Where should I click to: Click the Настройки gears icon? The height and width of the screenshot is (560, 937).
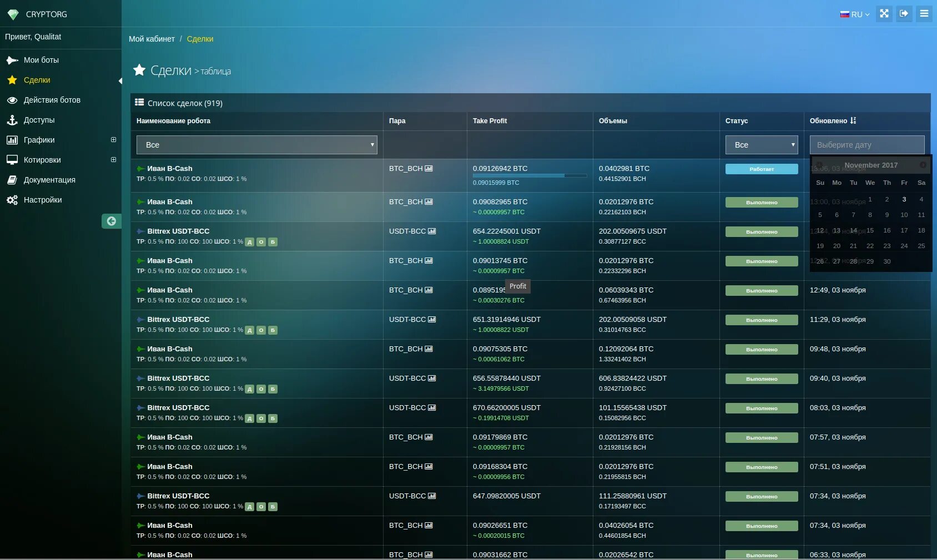coord(12,200)
